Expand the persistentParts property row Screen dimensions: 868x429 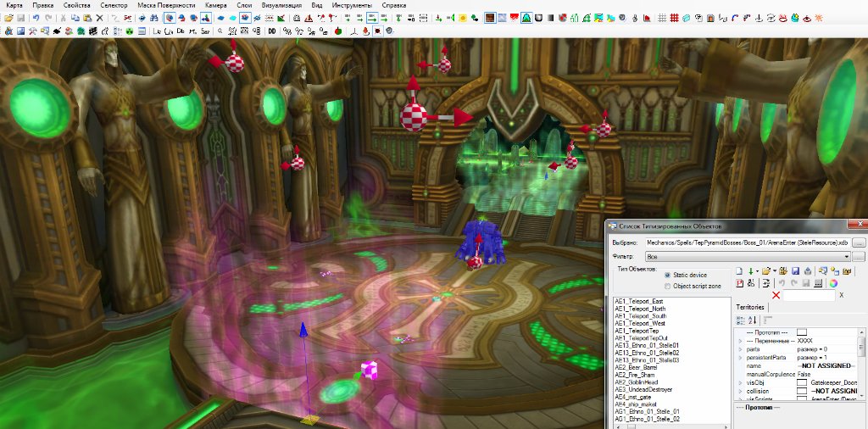(x=740, y=358)
